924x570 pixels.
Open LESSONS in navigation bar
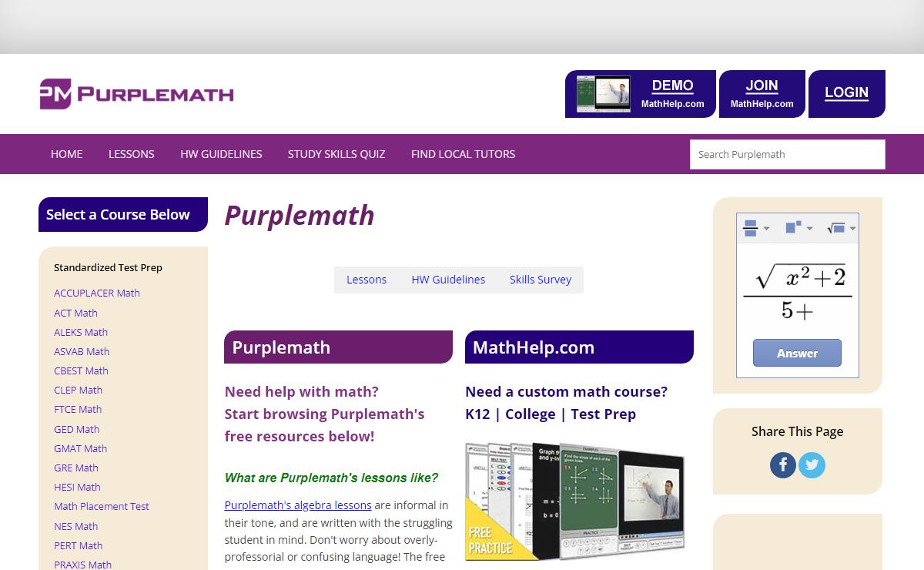click(132, 154)
